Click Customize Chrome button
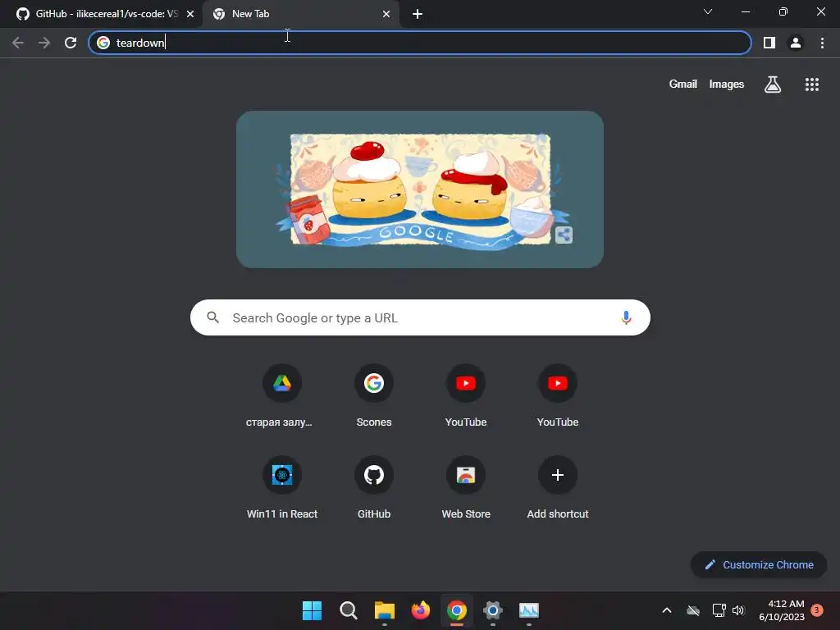 759,564
